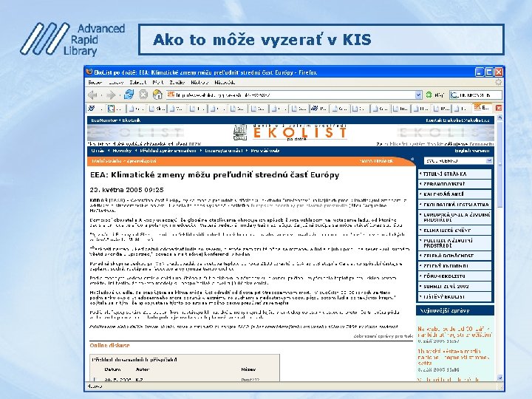
Task: Open the Soubor menu
Action: click(x=95, y=83)
